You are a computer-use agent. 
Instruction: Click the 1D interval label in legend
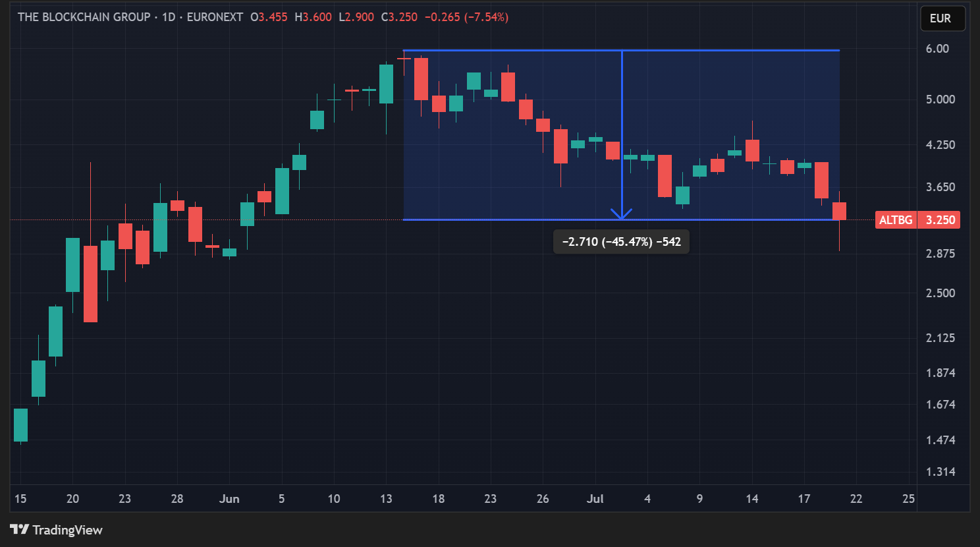169,17
